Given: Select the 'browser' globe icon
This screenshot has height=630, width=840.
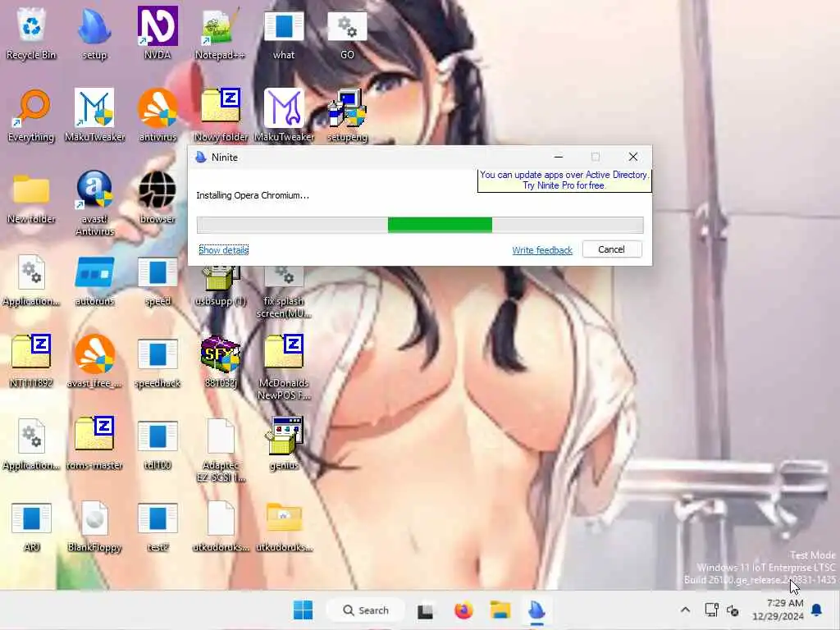Looking at the screenshot, I should tap(157, 197).
